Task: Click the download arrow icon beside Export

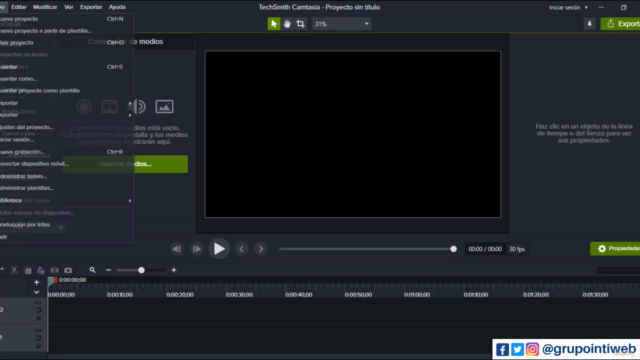Action: [x=589, y=24]
